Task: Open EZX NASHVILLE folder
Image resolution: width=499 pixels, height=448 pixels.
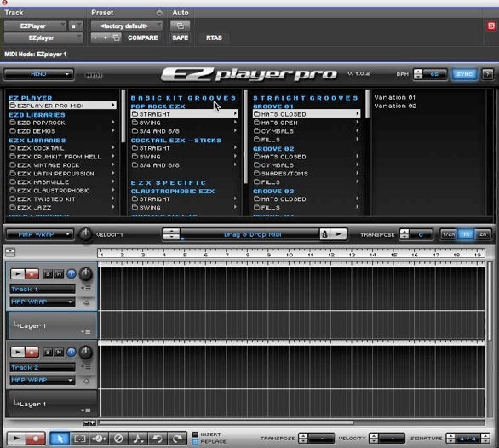Action: tap(62, 181)
